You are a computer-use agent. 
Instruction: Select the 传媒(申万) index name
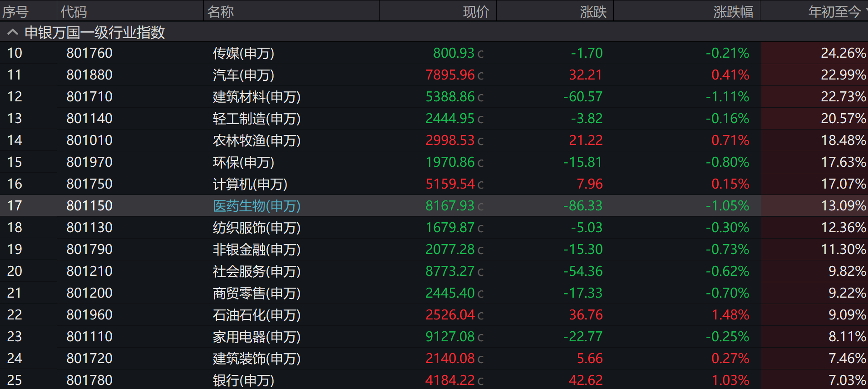coord(244,53)
